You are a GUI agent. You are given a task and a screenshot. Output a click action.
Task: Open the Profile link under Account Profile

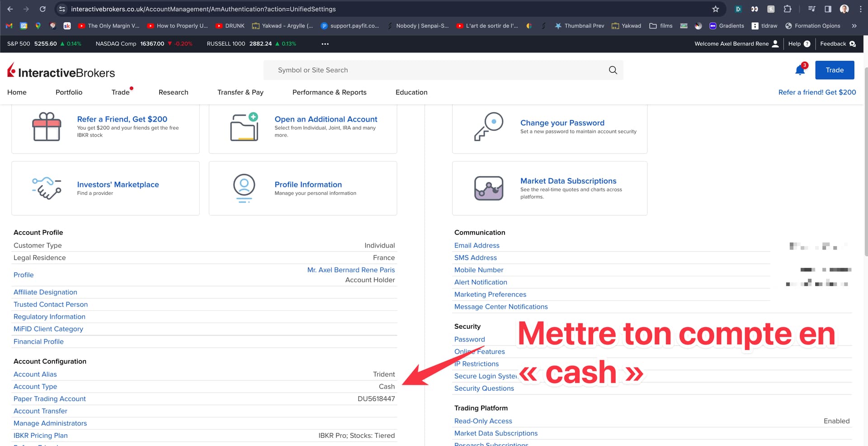tap(24, 275)
